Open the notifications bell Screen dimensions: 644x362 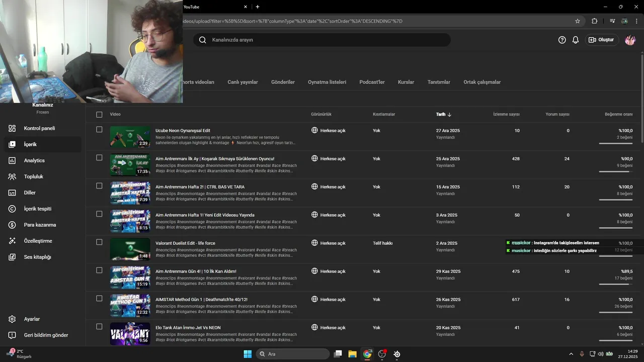576,40
